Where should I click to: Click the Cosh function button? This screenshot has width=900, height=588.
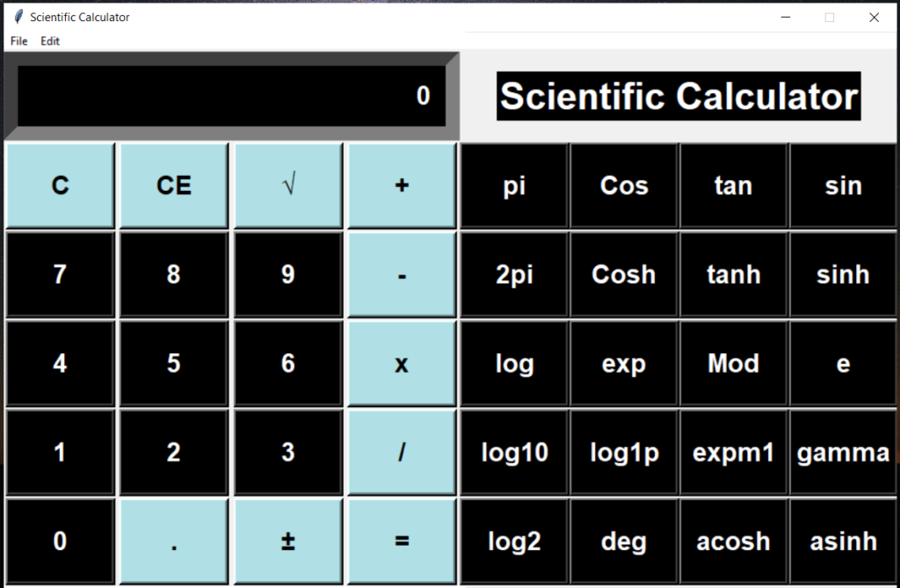(x=624, y=274)
